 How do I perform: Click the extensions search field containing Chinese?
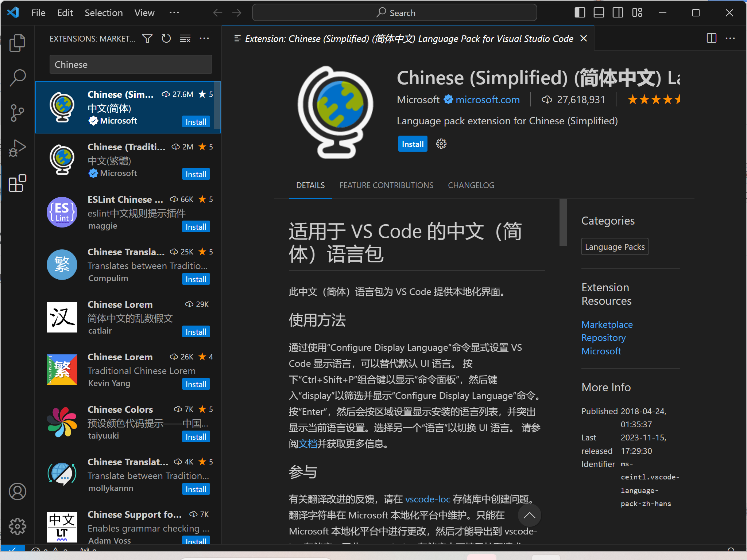tap(131, 65)
